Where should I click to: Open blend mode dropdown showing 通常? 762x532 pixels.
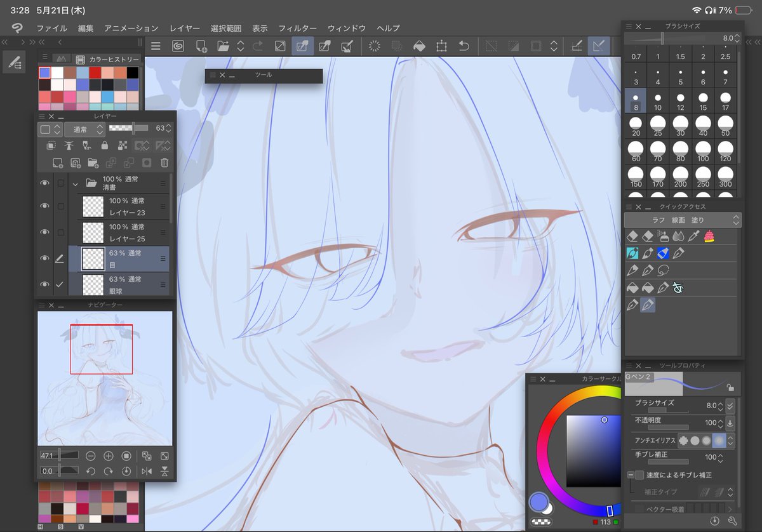pyautogui.click(x=84, y=129)
